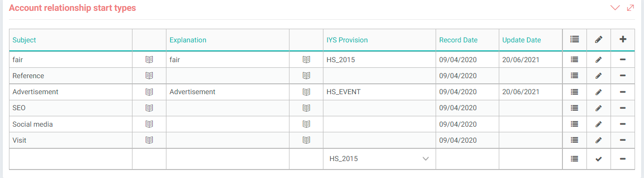Delete the Reference row using minus icon

[x=622, y=76]
